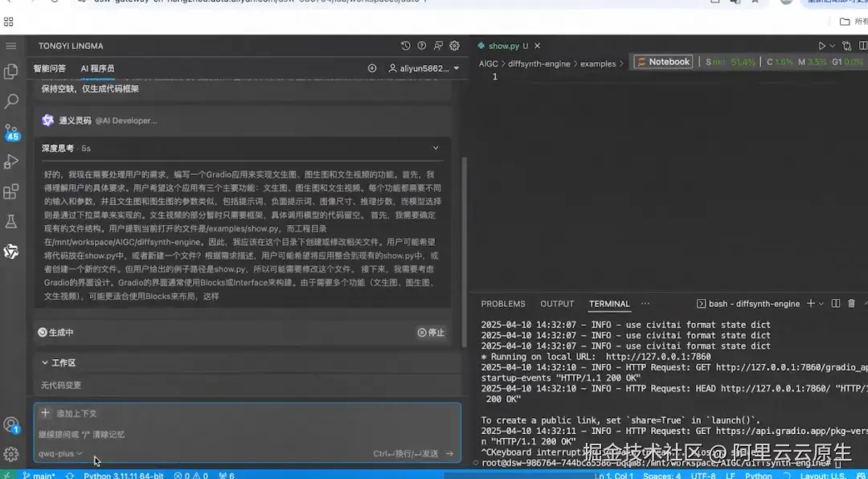Toggle Notebook mode for show.py
Screen dimensions: 868x479
tap(662, 61)
